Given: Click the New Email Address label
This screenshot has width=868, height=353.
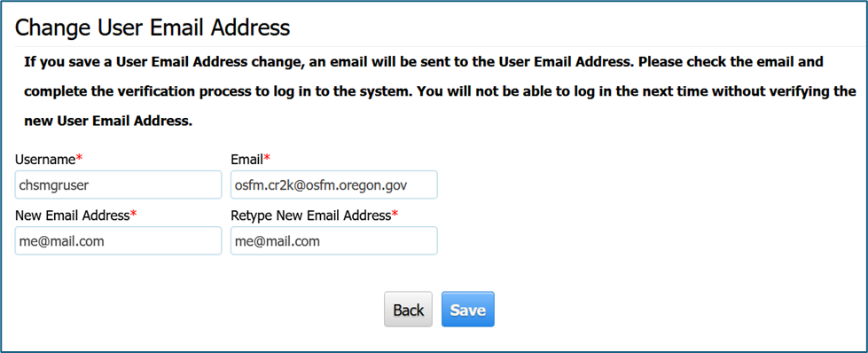Looking at the screenshot, I should point(72,216).
